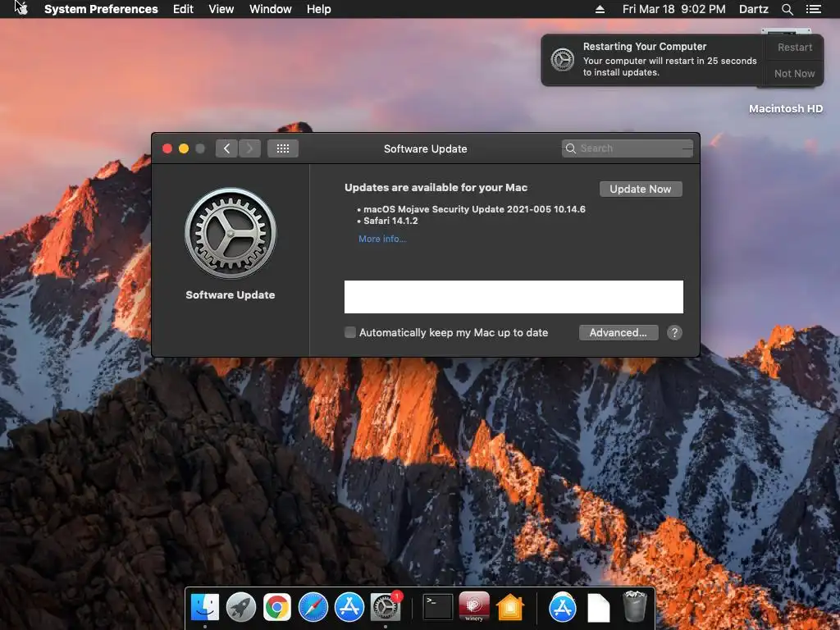Open the Help menu
840x630 pixels.
(319, 9)
